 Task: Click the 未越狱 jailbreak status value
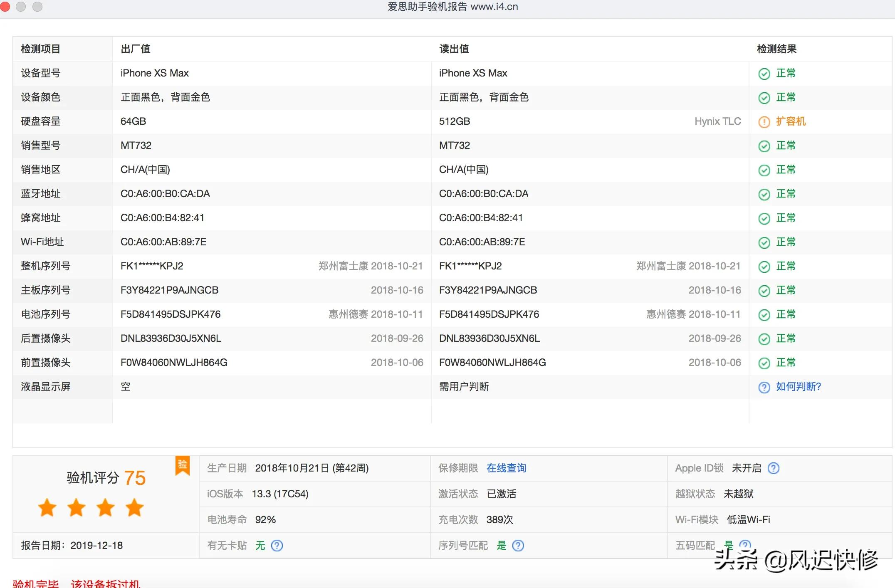[x=738, y=494]
